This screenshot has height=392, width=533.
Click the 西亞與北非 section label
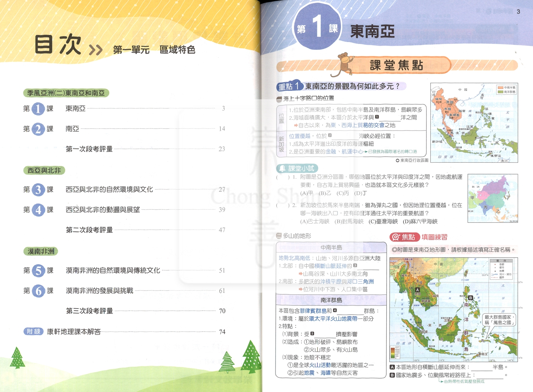pyautogui.click(x=44, y=170)
